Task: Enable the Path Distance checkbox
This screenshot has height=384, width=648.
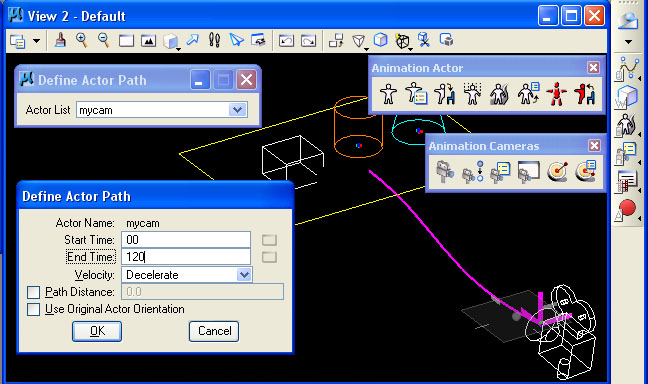Action: 33,292
